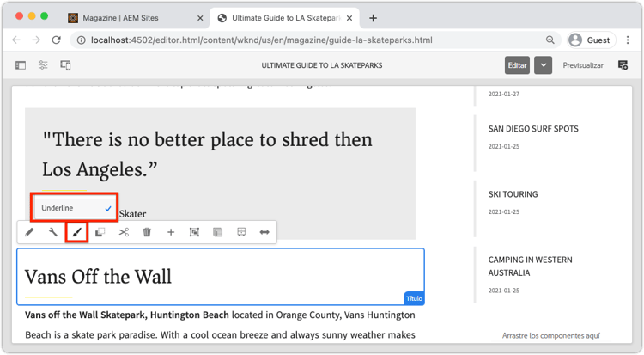This screenshot has height=355, width=644.
Task: Open the Annotate icon at top right
Action: pos(623,65)
